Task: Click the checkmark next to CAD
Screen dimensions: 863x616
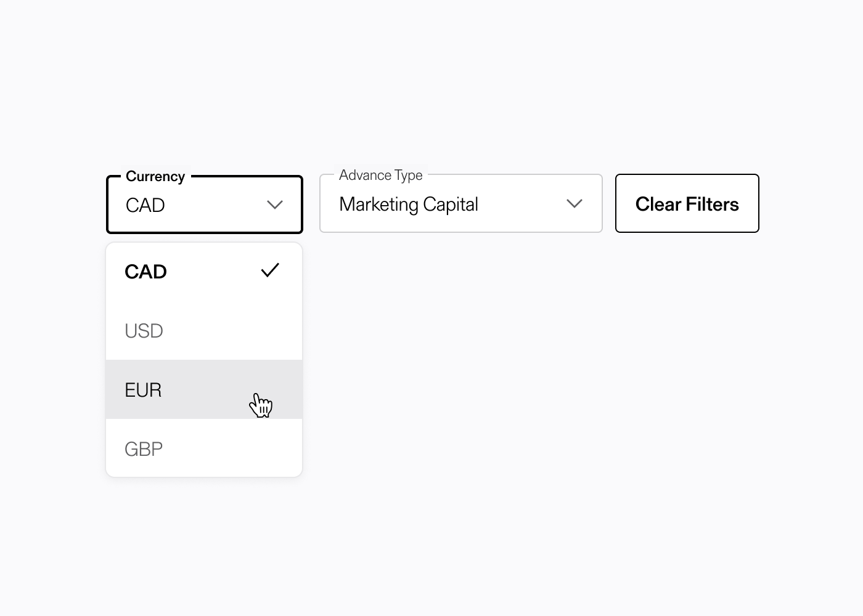Action: click(269, 270)
